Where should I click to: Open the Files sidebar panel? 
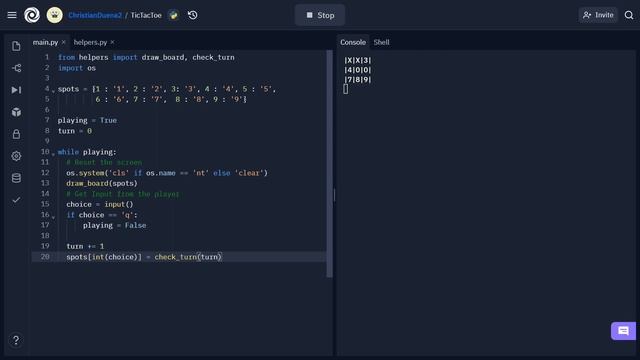[x=16, y=46]
